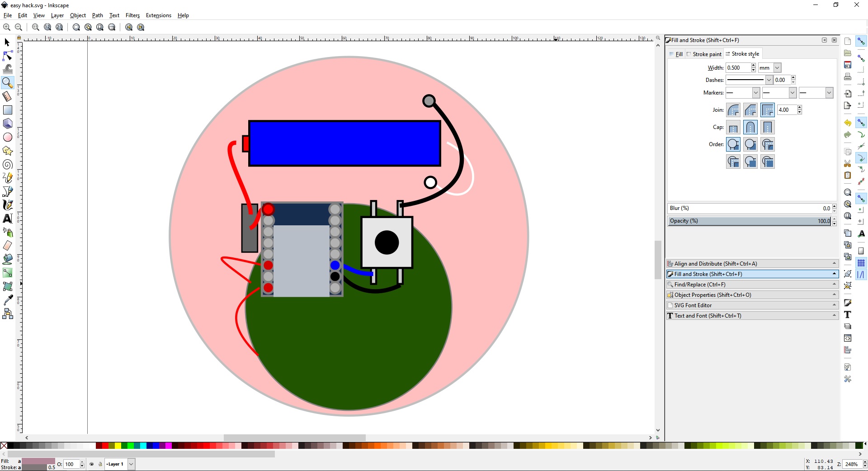Toggle the current layer lock icon
Viewport: 868px width, 471px height.
coord(100,464)
